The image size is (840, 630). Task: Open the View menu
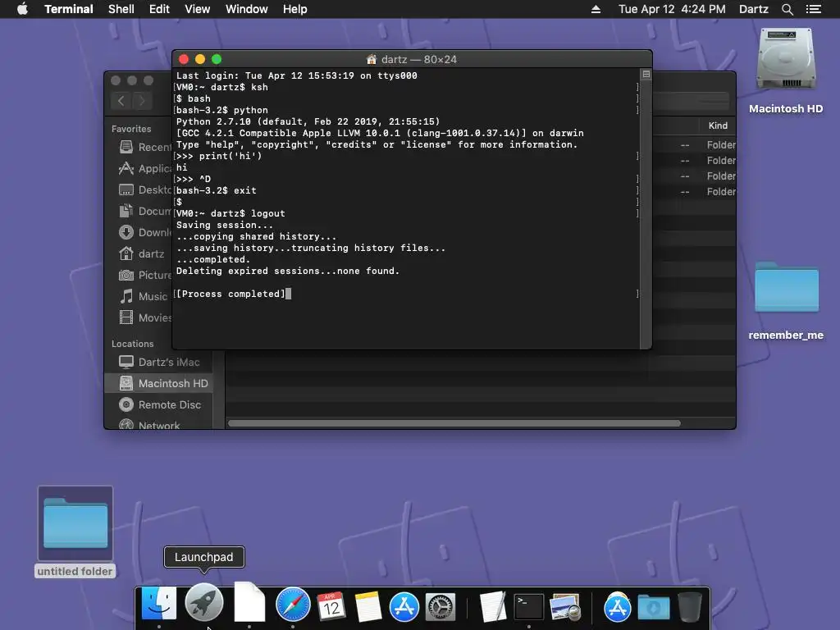click(197, 9)
